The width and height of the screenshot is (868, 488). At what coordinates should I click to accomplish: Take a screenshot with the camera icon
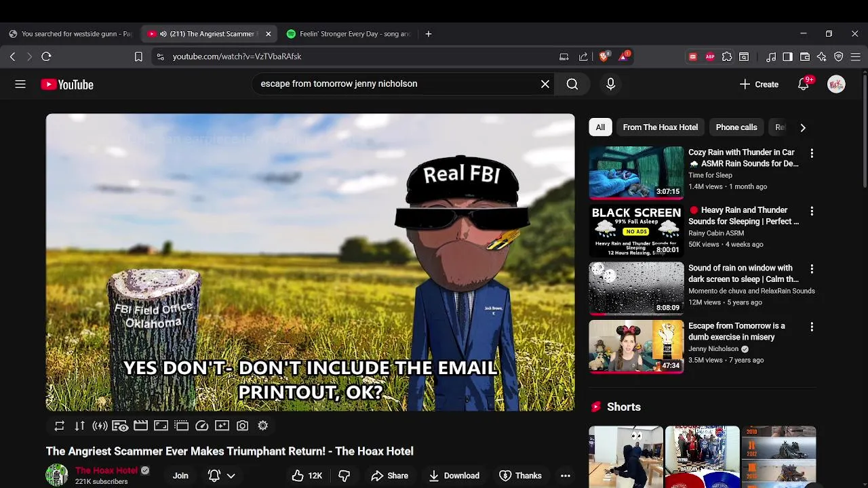(242, 426)
